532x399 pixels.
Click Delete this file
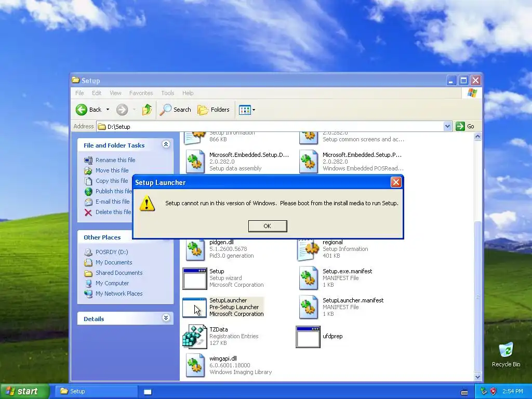[113, 212]
